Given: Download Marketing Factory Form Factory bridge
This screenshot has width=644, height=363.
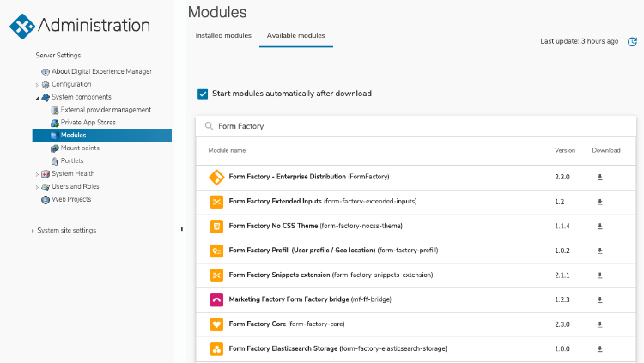Looking at the screenshot, I should 599,299.
